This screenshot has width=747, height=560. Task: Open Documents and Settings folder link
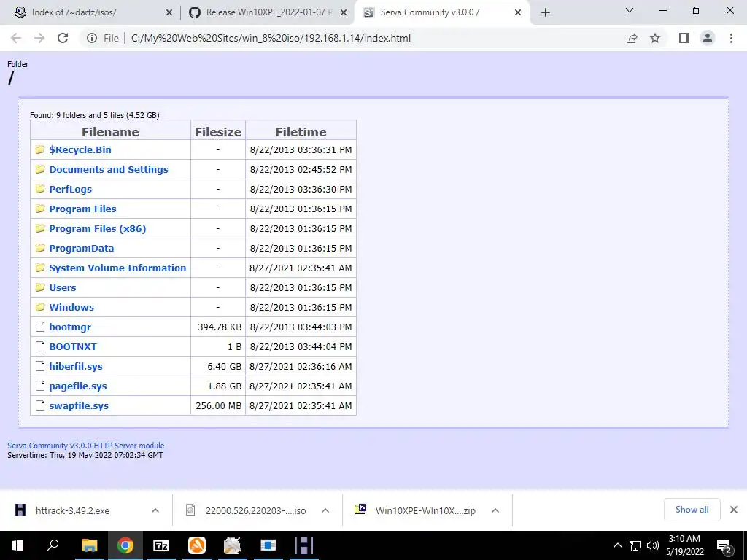click(x=109, y=169)
